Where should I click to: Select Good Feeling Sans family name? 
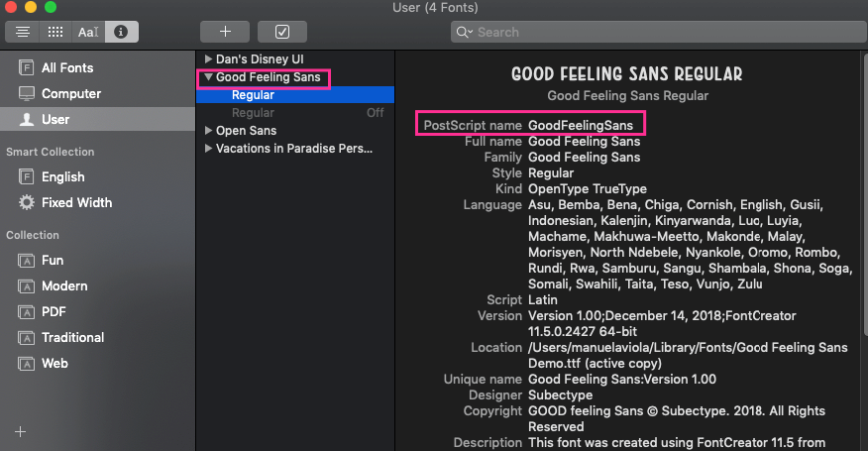[268, 77]
